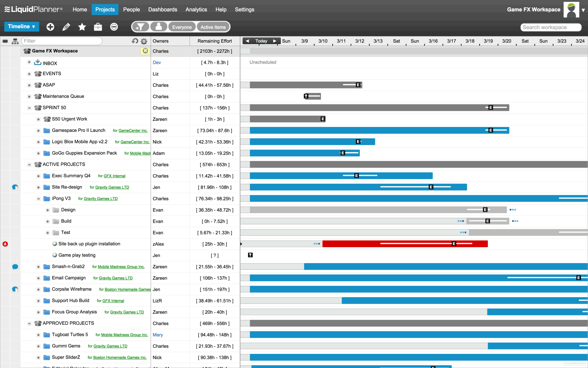Open the Gravity Games LTD link on Site Re-design
The height and width of the screenshot is (368, 588).
112,187
